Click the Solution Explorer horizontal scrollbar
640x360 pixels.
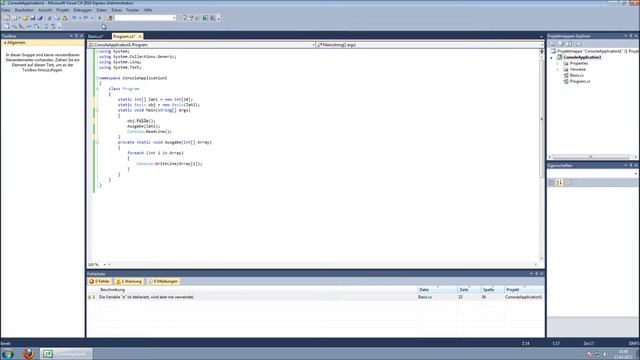[x=592, y=157]
